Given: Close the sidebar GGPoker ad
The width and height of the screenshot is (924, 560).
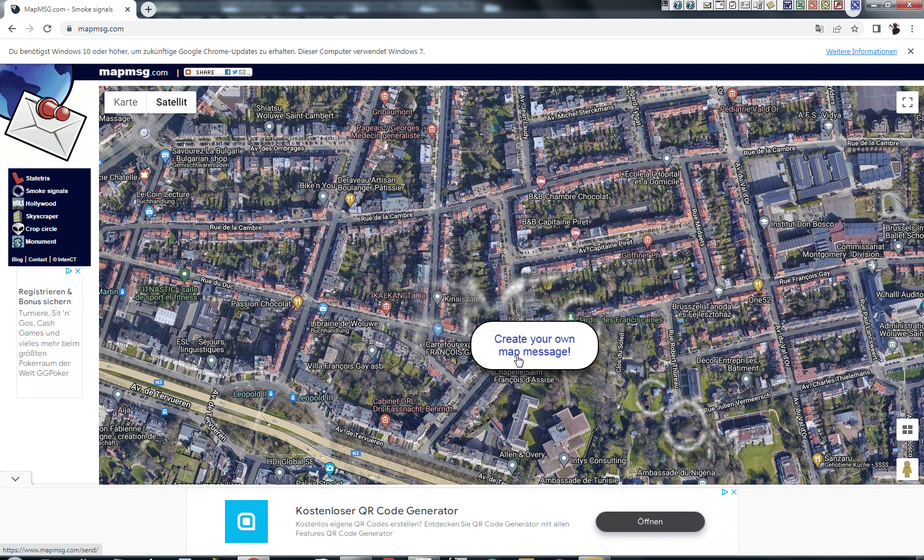Looking at the screenshot, I should point(78,271).
